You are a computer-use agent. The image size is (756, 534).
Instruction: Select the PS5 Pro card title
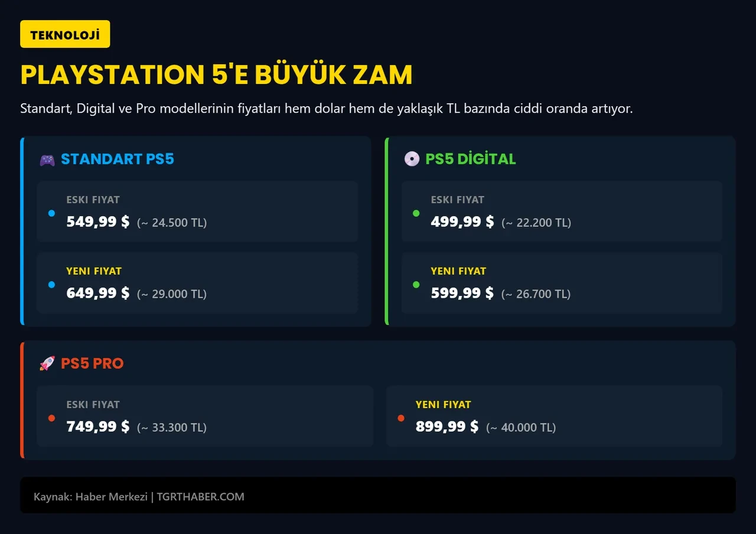(92, 363)
